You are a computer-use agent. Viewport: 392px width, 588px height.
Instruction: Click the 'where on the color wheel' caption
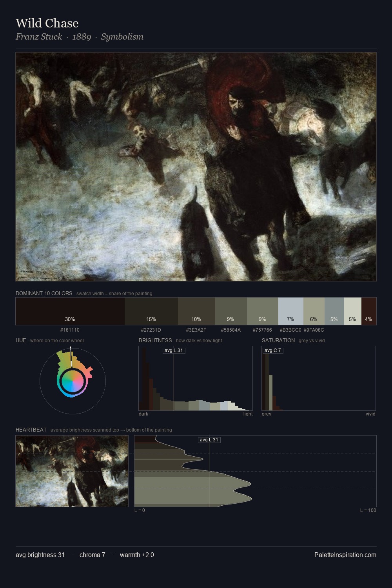(57, 341)
